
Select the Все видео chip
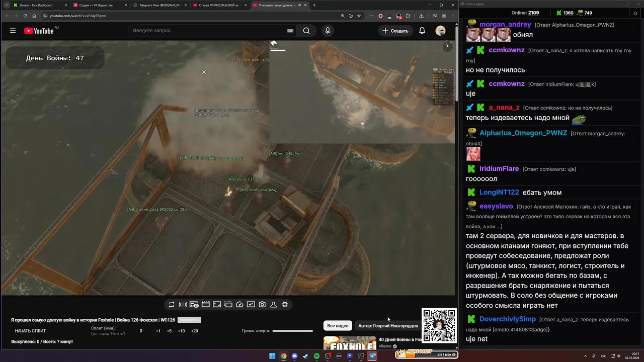(x=338, y=326)
